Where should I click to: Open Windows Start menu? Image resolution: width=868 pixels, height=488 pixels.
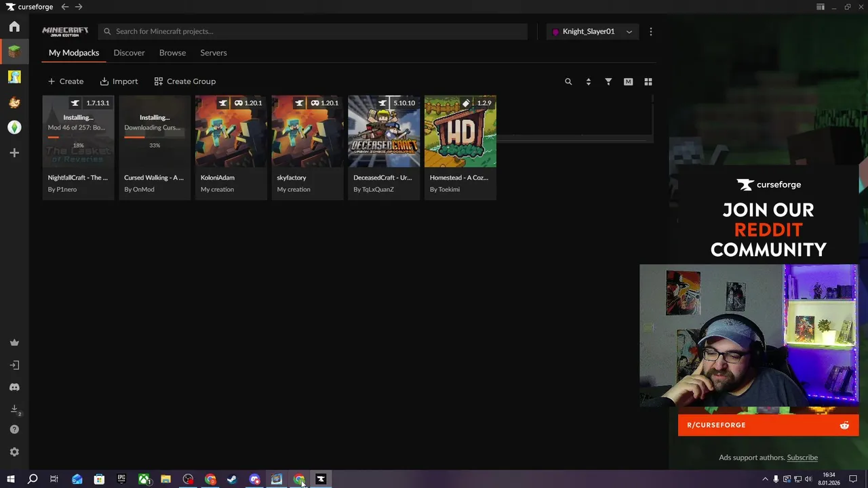(x=11, y=479)
